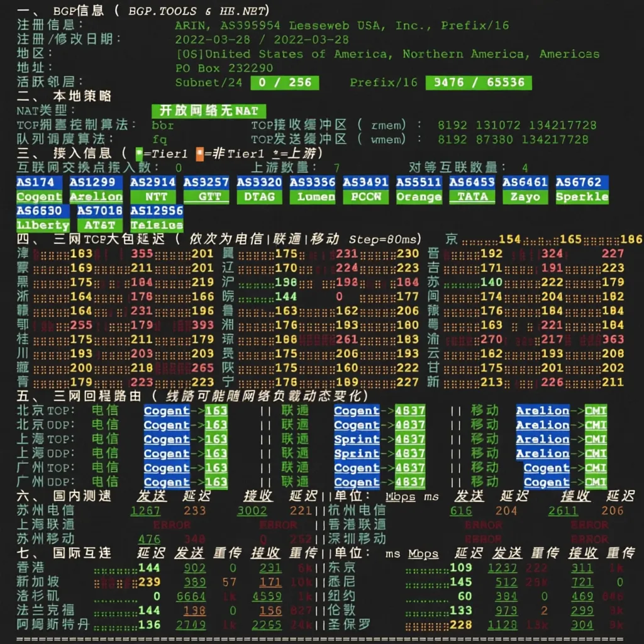Click the '广州TCP' route row label
The image size is (644, 644).
click(x=45, y=468)
